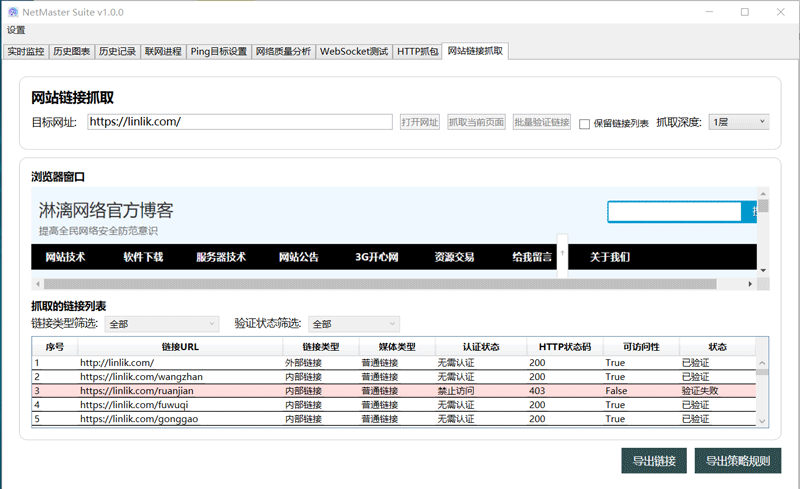
Task: Open the 验证状态筛选 dropdown
Action: click(x=354, y=324)
